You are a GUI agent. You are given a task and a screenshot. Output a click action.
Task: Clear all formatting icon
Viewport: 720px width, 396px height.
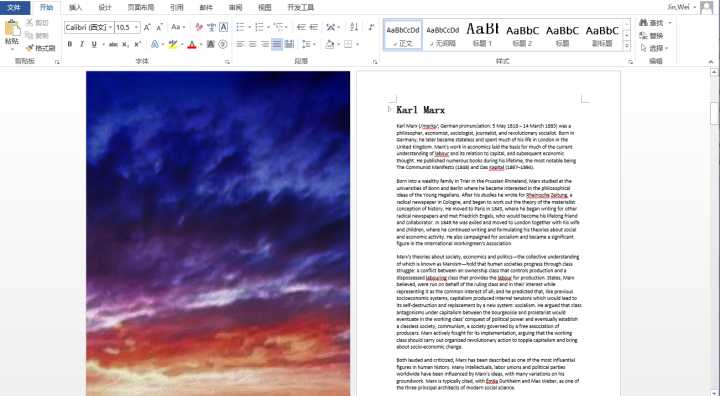pyautogui.click(x=199, y=27)
